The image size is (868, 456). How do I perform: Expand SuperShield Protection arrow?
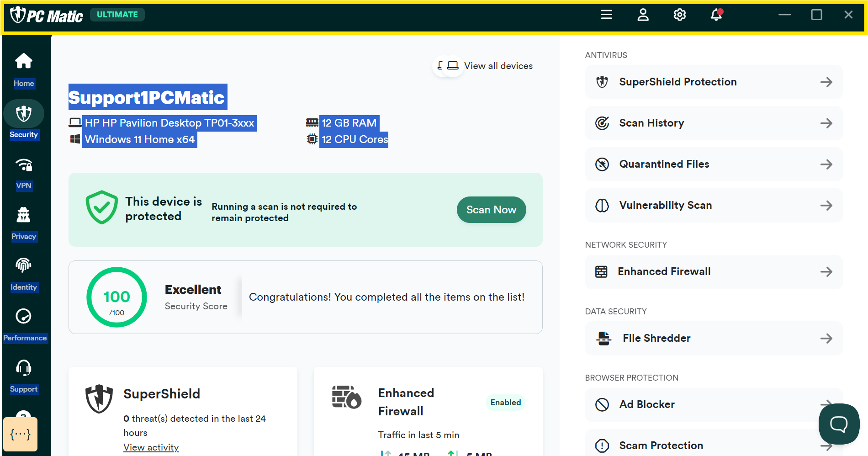[x=826, y=82]
